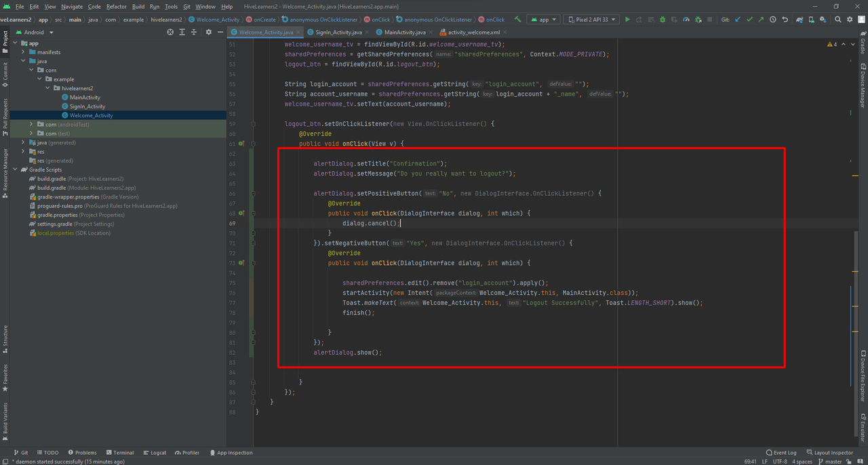
Task: Collapse the hivelearners2 package
Action: point(47,88)
